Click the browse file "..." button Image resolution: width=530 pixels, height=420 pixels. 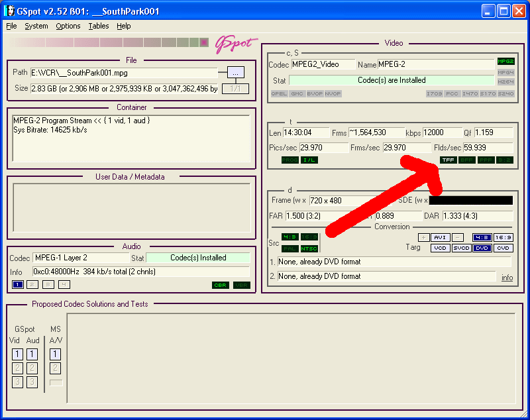coord(236,73)
